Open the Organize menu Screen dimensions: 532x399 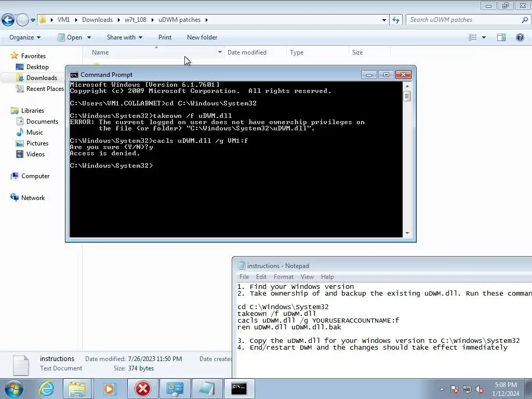tap(25, 37)
